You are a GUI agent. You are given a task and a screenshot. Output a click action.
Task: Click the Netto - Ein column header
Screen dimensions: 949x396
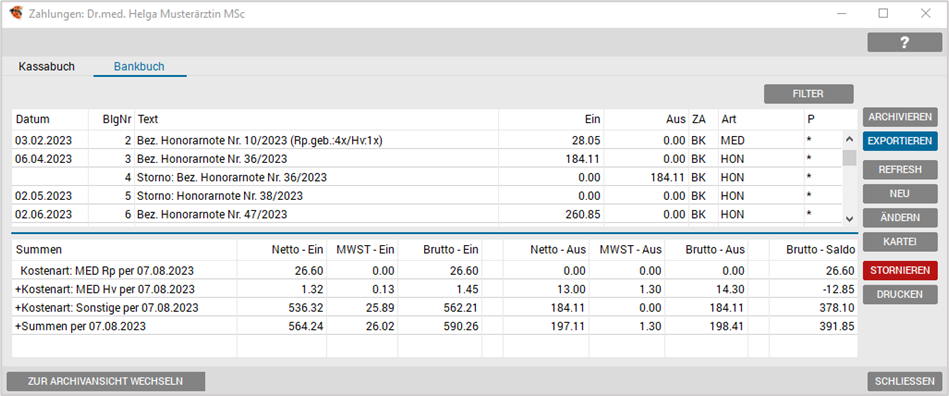[281, 249]
